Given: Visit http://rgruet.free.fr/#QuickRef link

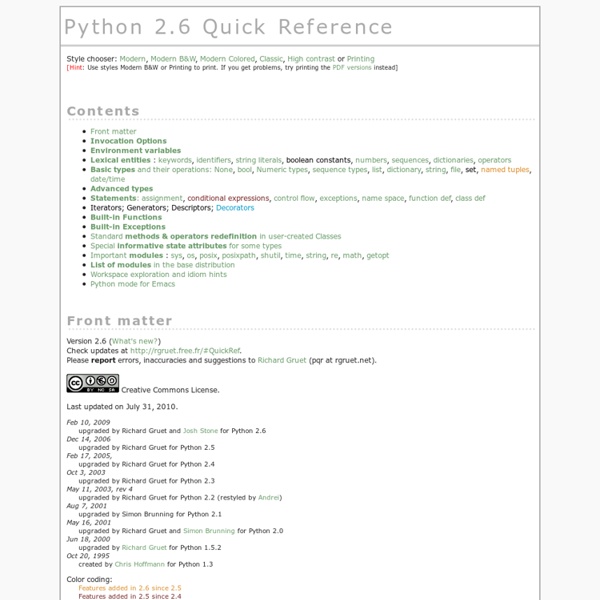Looking at the screenshot, I should point(185,351).
